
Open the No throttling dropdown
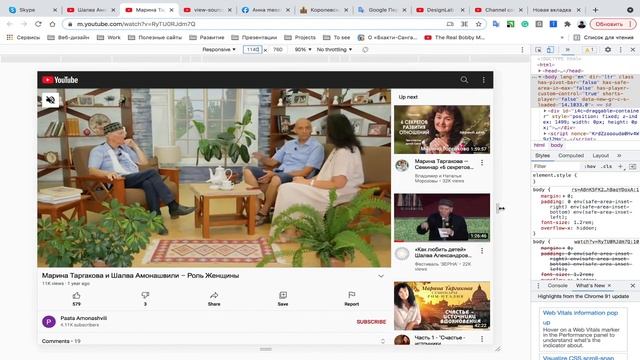[x=334, y=49]
